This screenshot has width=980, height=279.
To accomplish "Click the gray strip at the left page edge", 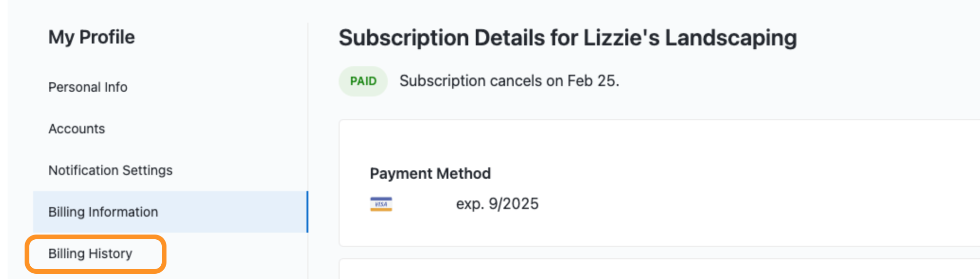I will [3, 142].
